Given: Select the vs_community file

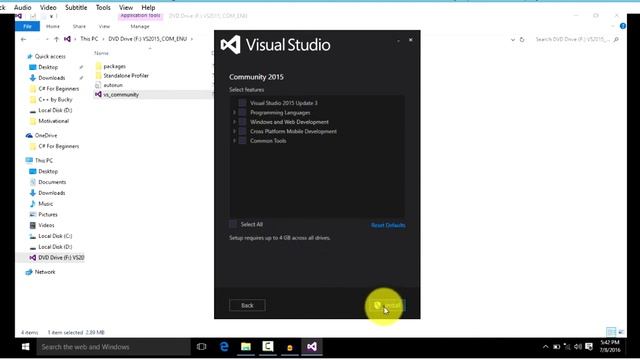Looking at the screenshot, I should coord(117,94).
